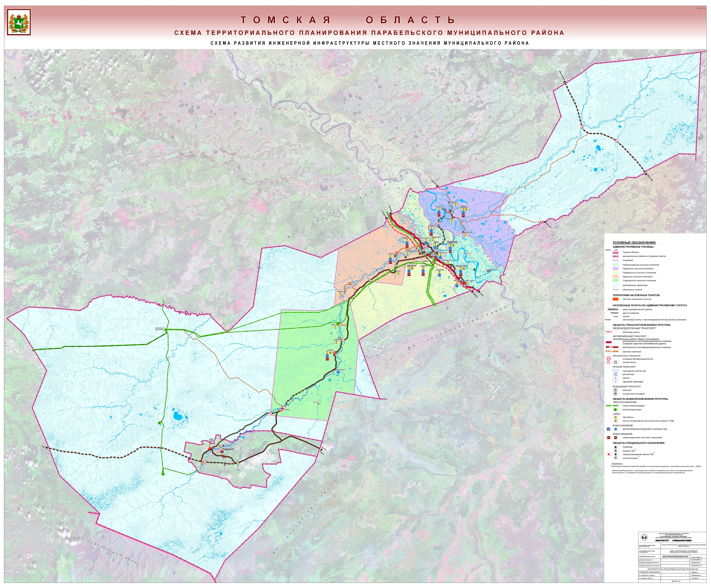Click the black 'прочие мосты' bridge symbol in legend
The image size is (711, 588).
616,362
